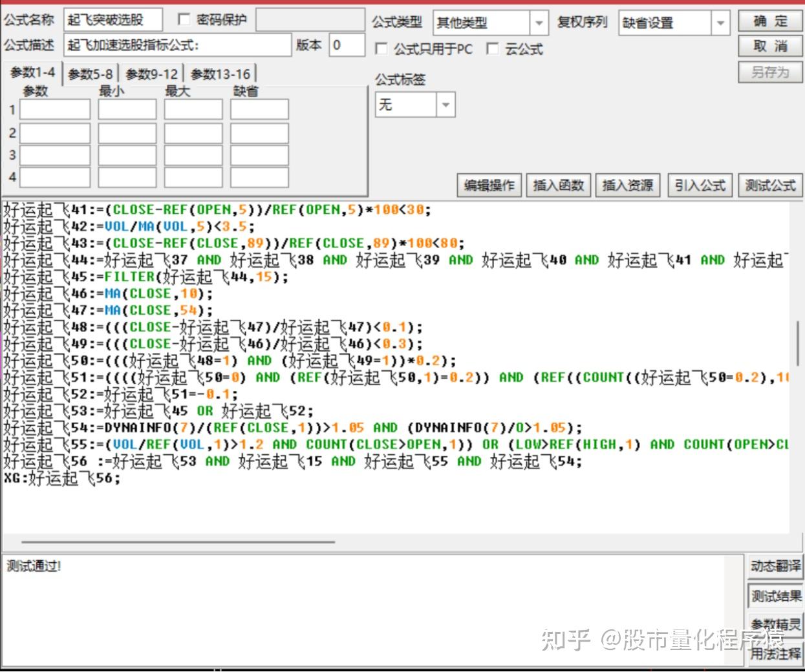This screenshot has height=672, width=805.
Task: Click the code editor vertical scrollbar thumb
Action: coord(798,343)
